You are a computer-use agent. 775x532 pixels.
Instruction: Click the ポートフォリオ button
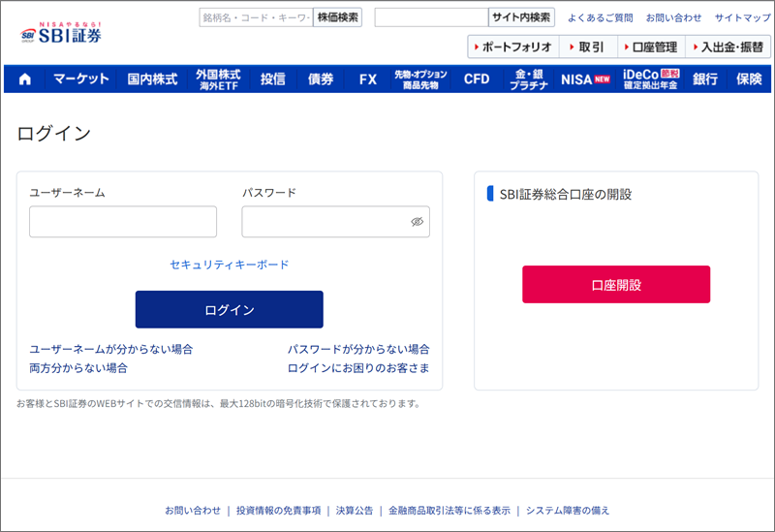[x=513, y=47]
